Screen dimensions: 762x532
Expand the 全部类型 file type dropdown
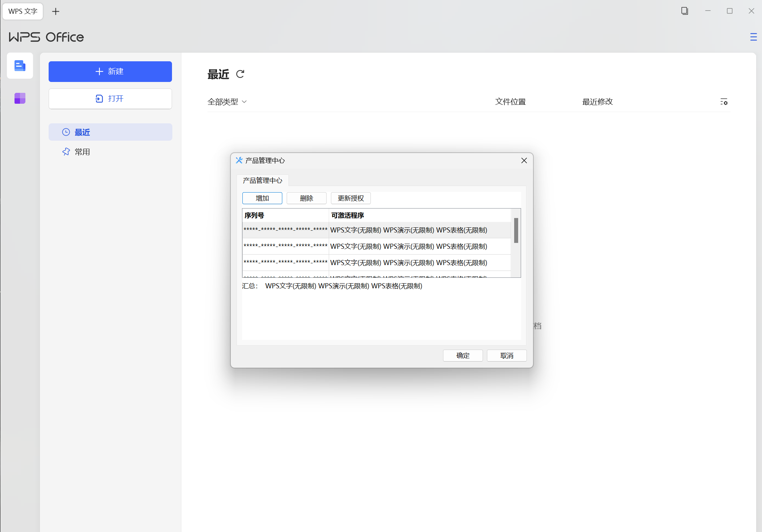227,102
